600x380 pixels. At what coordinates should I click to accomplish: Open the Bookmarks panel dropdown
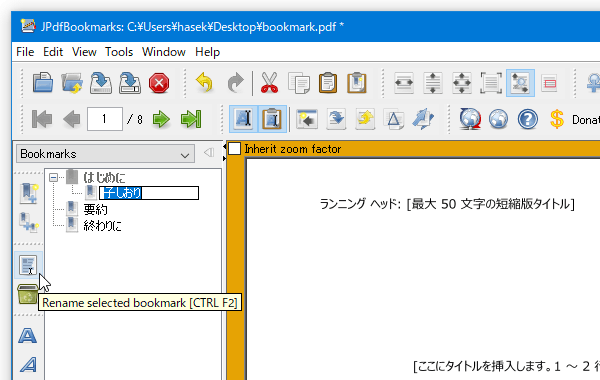click(x=105, y=154)
